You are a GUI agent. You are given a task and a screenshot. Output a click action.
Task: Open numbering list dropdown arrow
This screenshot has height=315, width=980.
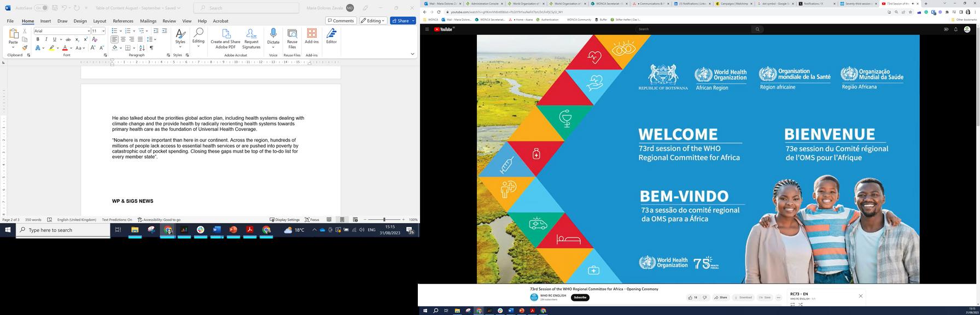[x=134, y=31]
